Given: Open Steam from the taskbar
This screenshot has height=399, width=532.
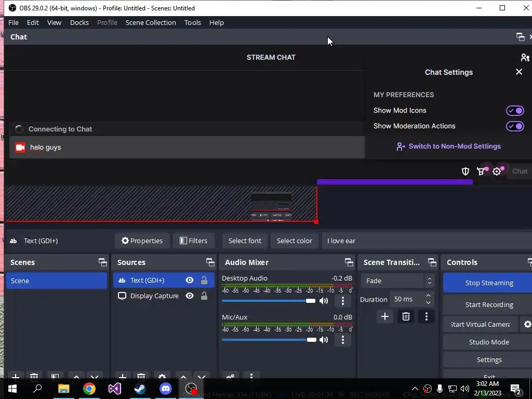Looking at the screenshot, I should [140, 389].
